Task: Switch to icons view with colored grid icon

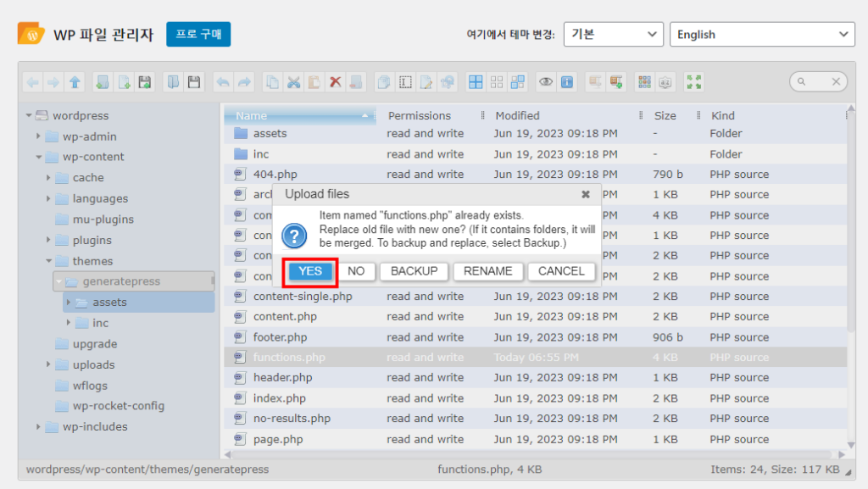Action: tap(644, 82)
